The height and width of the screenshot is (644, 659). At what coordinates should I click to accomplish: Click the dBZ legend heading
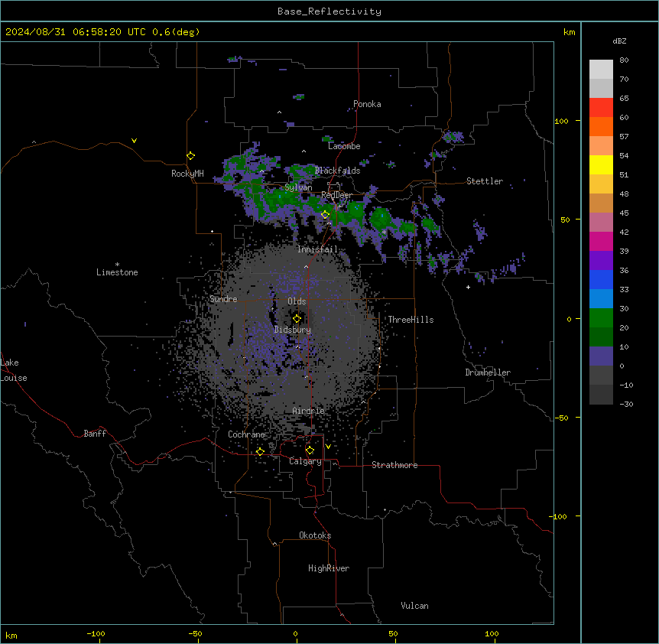pyautogui.click(x=619, y=41)
